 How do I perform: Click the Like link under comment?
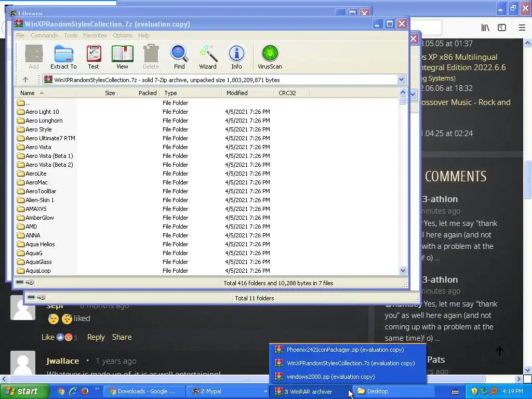pos(48,337)
